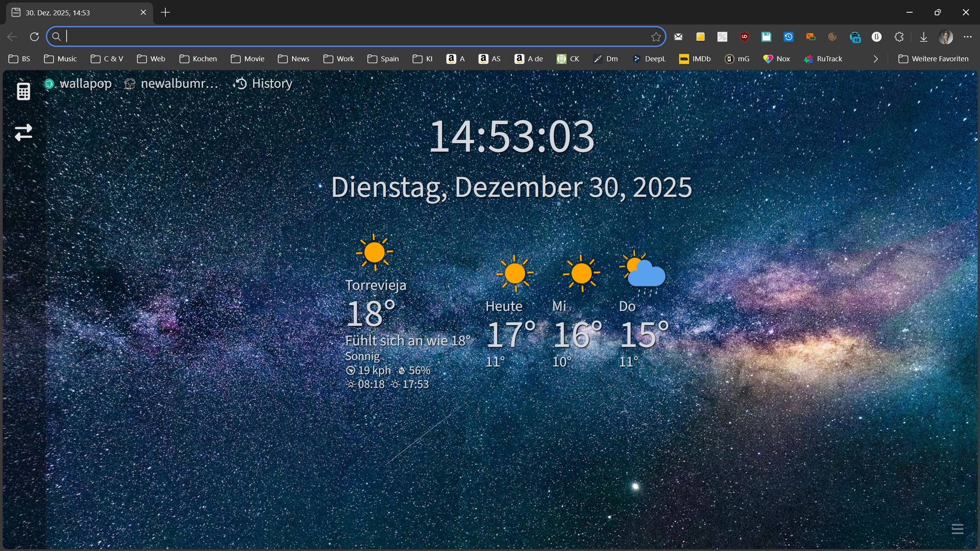Open the Extensions puzzle piece menu

click(x=899, y=37)
